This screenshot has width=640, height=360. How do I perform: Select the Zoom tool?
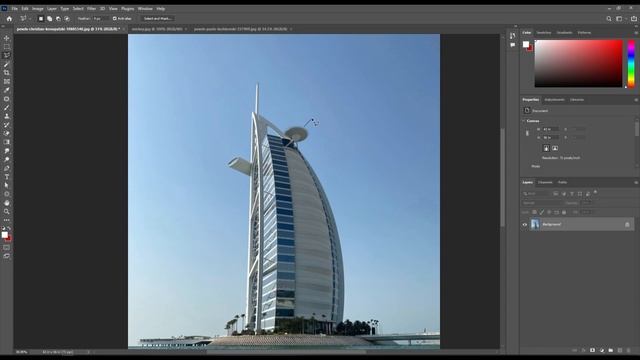point(7,211)
